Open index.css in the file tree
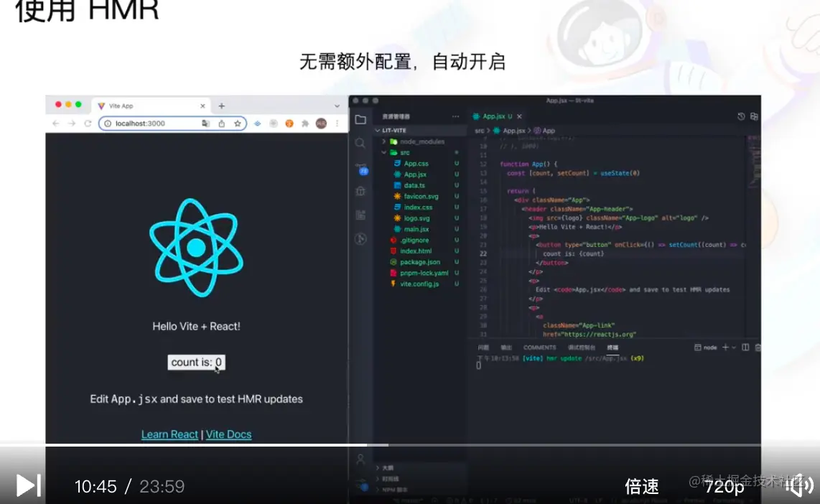 pyautogui.click(x=418, y=207)
